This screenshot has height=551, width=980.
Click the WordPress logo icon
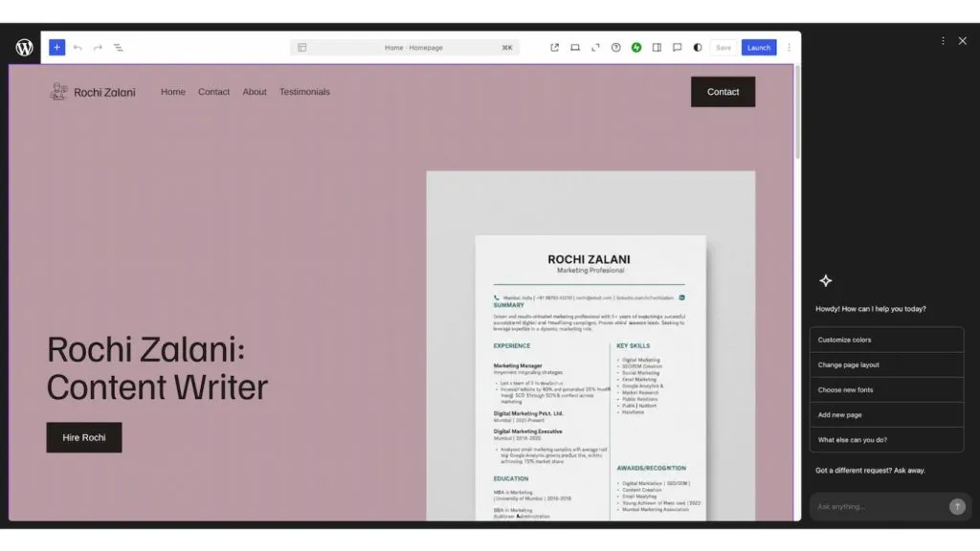(24, 48)
